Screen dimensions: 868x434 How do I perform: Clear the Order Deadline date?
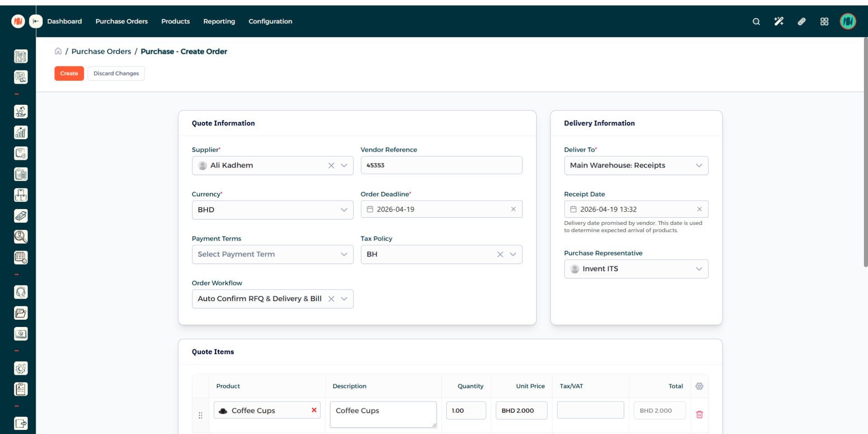pyautogui.click(x=513, y=209)
